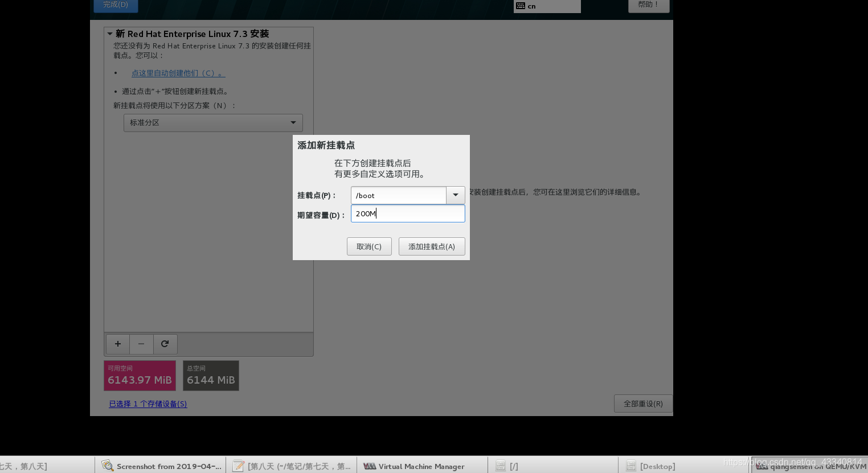Screen dimensions: 868x473
Task: Click the available space 6143.97 MiB box
Action: [140, 376]
